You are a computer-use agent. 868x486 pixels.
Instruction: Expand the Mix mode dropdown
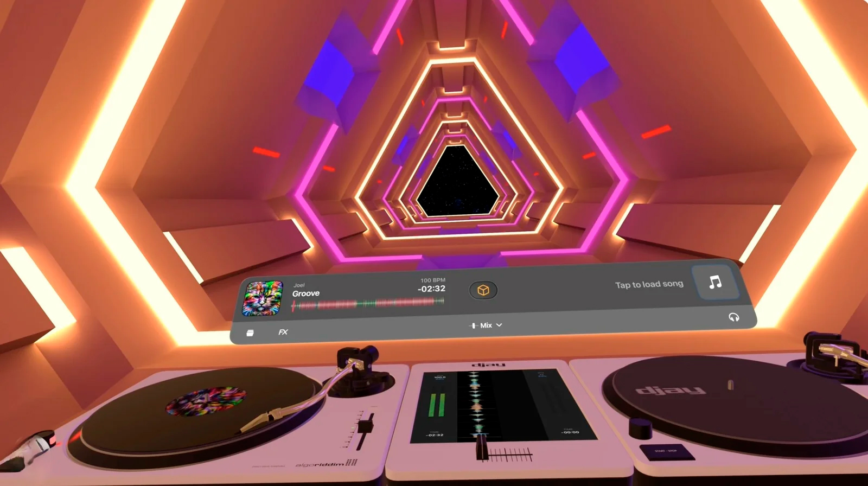(486, 325)
